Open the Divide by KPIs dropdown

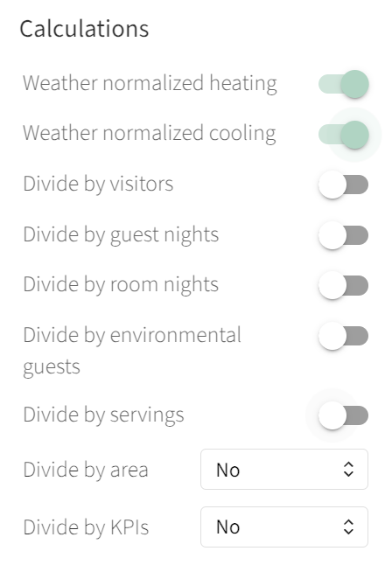pyautogui.click(x=284, y=527)
